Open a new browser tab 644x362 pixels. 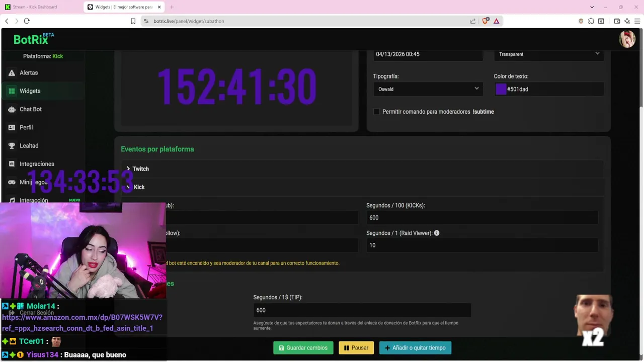click(172, 7)
